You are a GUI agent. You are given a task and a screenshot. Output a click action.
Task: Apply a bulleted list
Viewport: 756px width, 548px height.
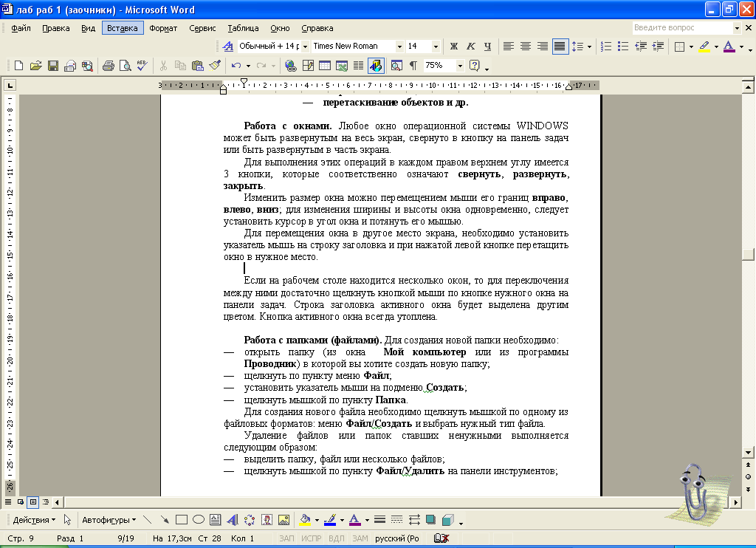coord(623,47)
